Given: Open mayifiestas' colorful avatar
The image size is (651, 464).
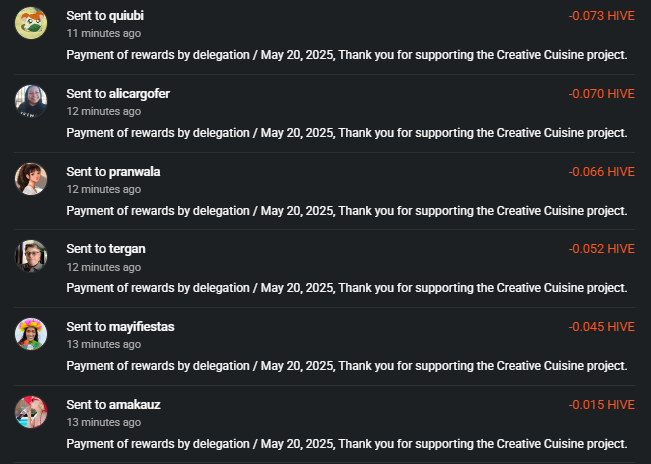Looking at the screenshot, I should click(x=31, y=334).
